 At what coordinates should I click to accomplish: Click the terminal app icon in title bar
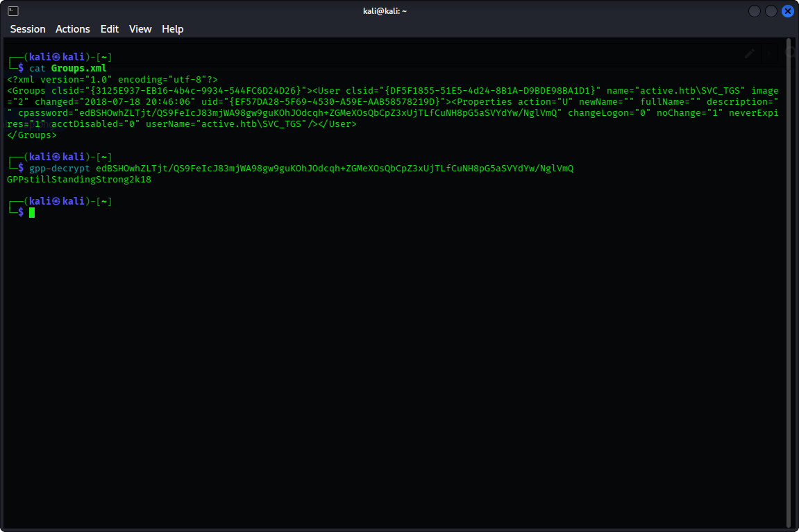pyautogui.click(x=13, y=10)
